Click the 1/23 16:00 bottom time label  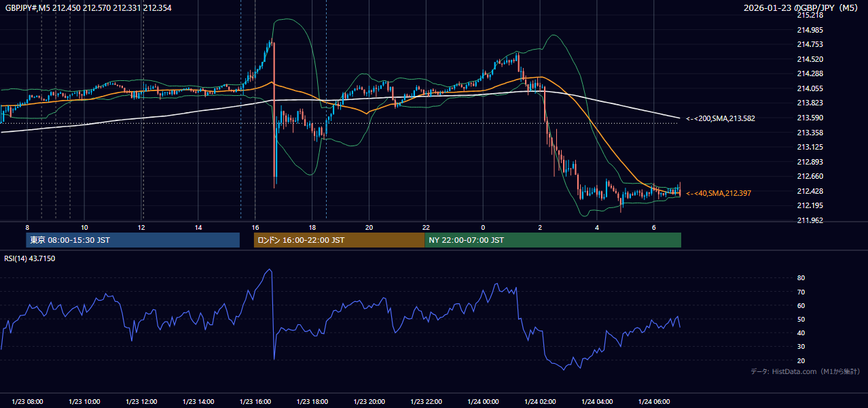256,402
